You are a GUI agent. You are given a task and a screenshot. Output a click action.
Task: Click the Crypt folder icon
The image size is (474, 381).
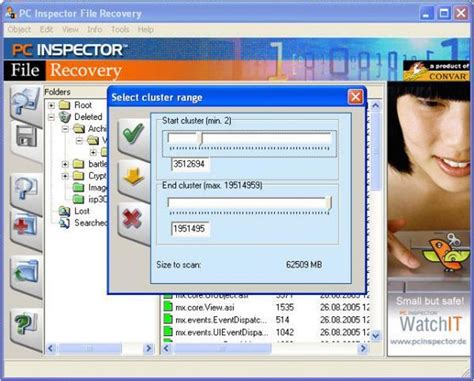point(78,175)
